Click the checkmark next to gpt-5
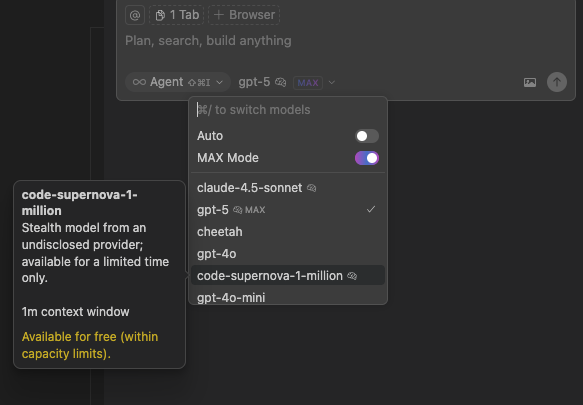The width and height of the screenshot is (583, 405). pyautogui.click(x=371, y=209)
